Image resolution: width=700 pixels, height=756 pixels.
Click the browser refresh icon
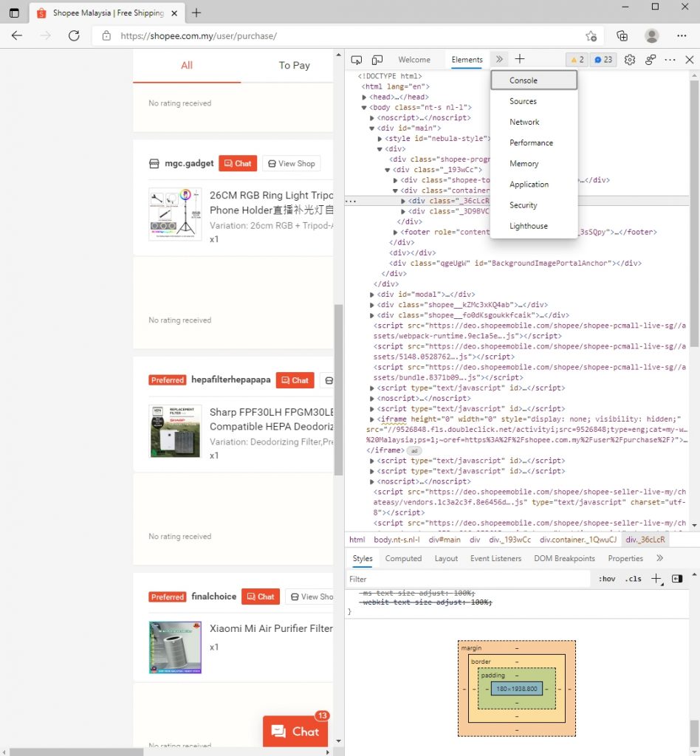point(74,35)
